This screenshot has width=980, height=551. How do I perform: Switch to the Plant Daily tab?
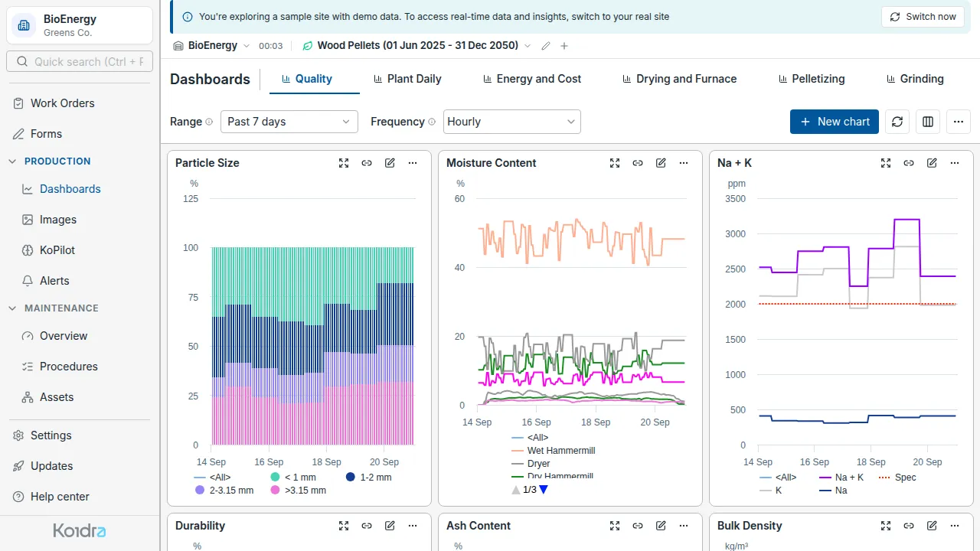[x=407, y=79]
